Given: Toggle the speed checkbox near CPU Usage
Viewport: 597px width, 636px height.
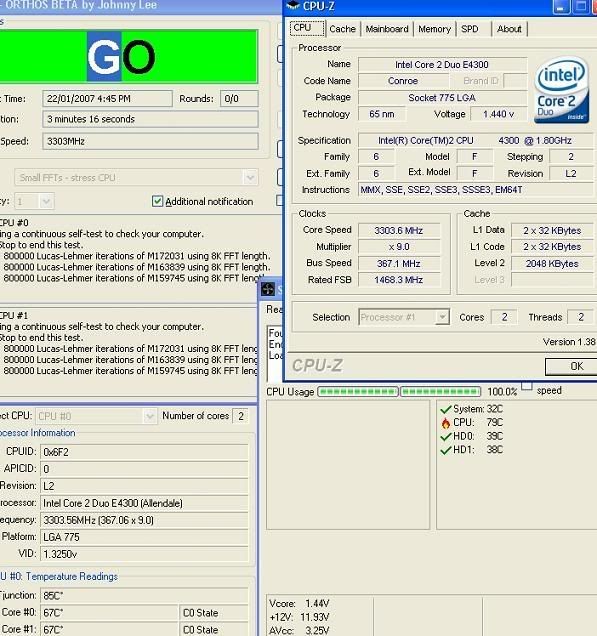Looking at the screenshot, I should (x=526, y=387).
